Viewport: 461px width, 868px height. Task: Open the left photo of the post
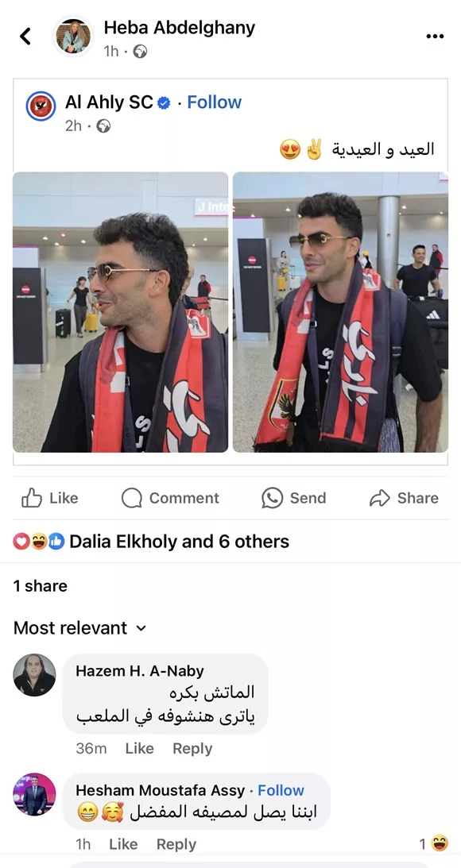click(120, 312)
